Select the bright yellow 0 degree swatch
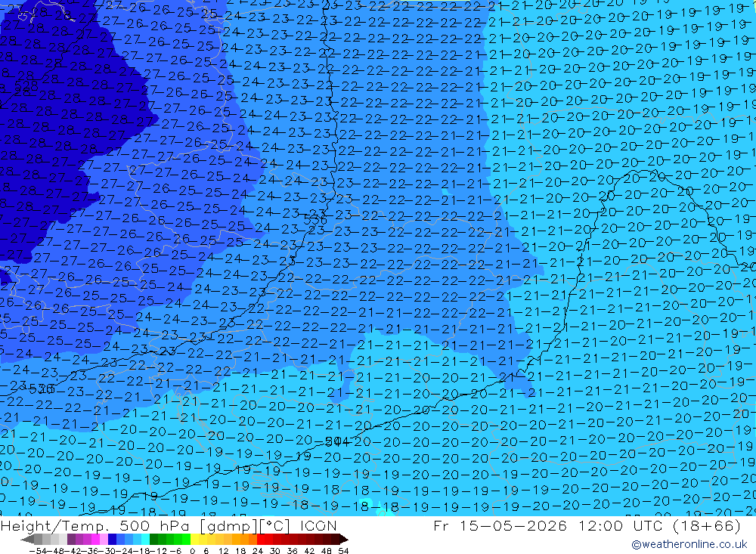This screenshot has width=756, height=554. click(195, 540)
